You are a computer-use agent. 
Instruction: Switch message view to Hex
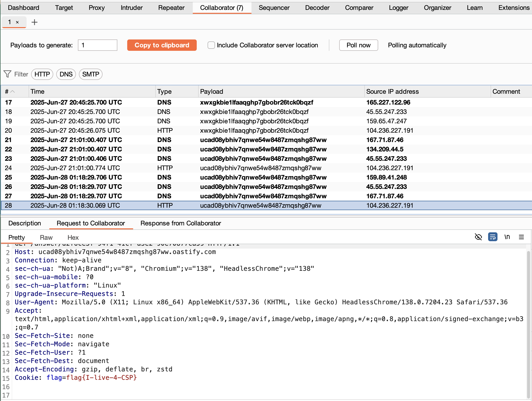[73, 237]
